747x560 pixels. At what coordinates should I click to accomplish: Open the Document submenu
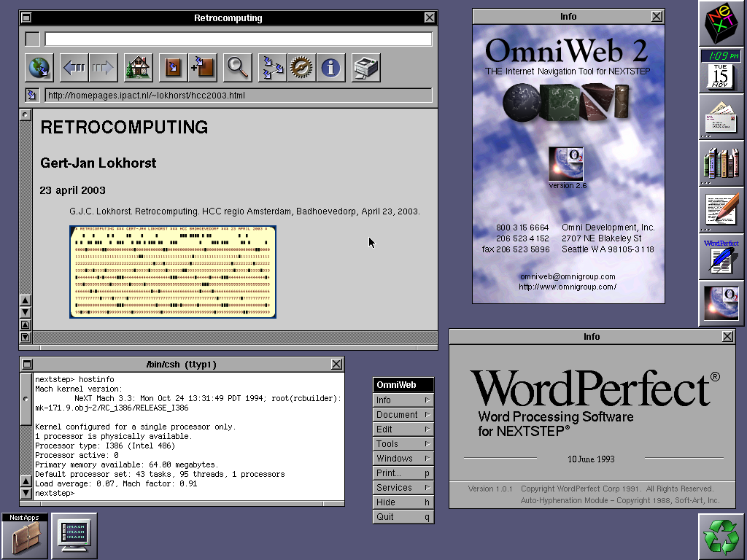click(403, 415)
